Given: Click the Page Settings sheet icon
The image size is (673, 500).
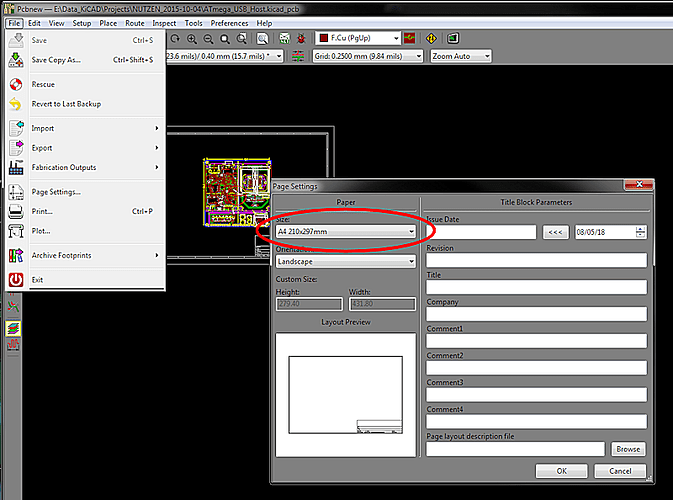Looking at the screenshot, I should pyautogui.click(x=16, y=192).
